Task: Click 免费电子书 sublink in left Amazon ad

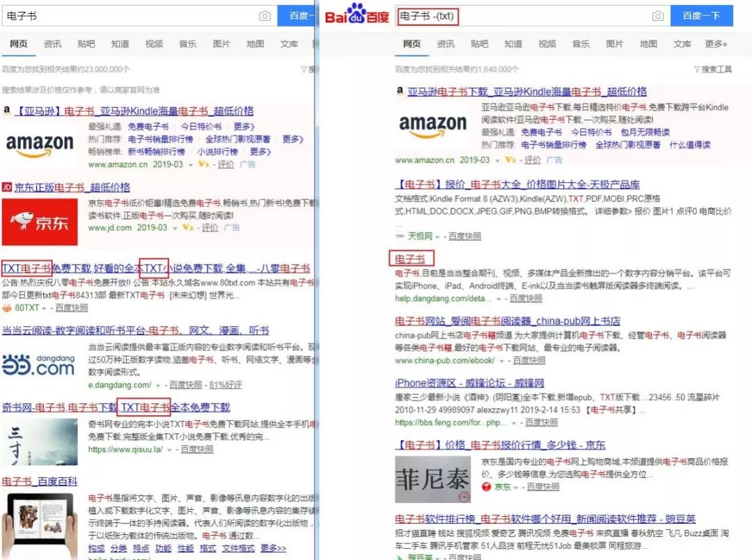Action: tap(148, 127)
